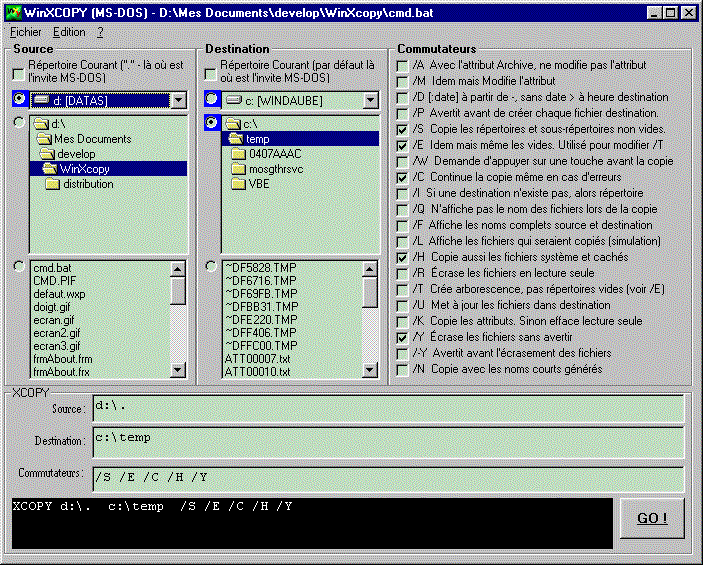703x565 pixels.
Task: Select ~DF5828.TMP in Destination file list
Action: click(260, 268)
